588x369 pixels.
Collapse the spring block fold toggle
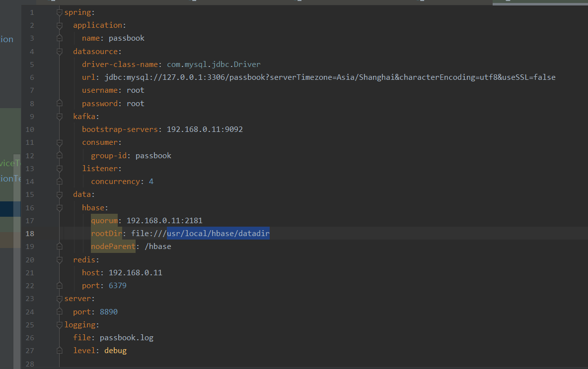click(x=59, y=12)
